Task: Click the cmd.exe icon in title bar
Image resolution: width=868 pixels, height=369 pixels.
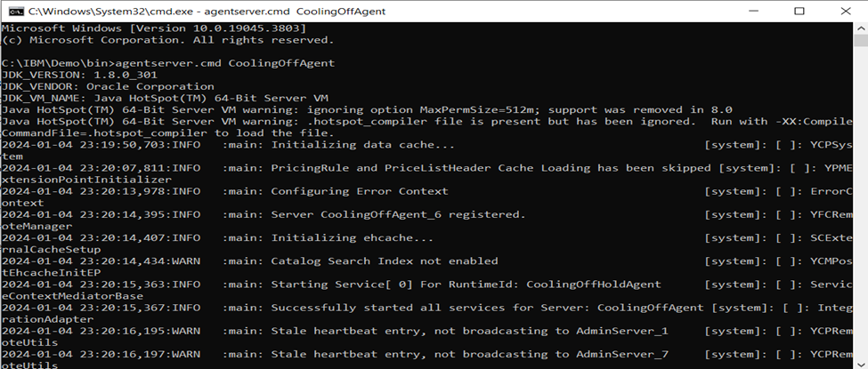Action: pyautogui.click(x=12, y=11)
